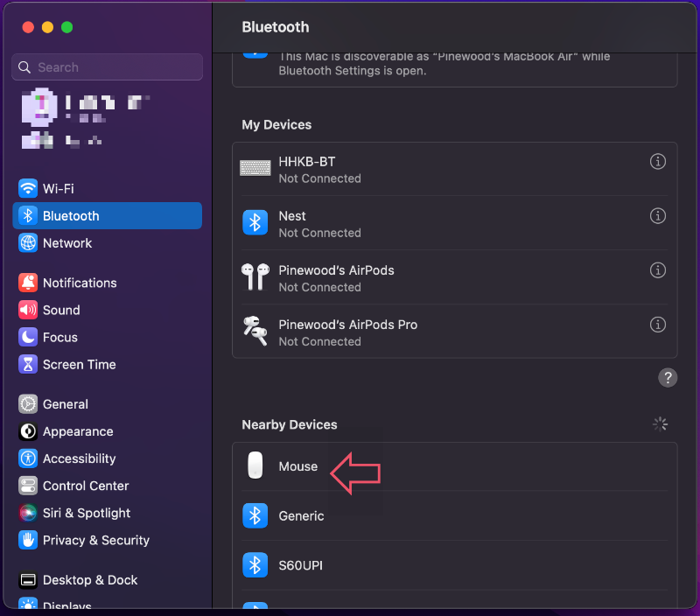The height and width of the screenshot is (616, 700).
Task: Click the Focus moon icon
Action: point(28,337)
